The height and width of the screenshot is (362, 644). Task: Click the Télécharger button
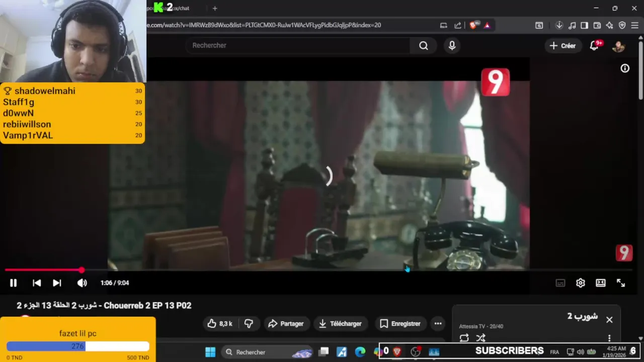tap(341, 324)
